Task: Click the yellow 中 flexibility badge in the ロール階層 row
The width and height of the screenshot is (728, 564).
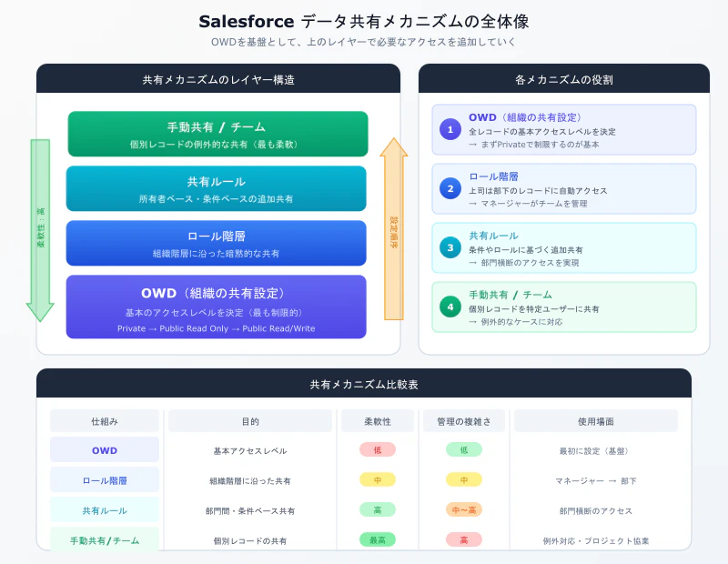Action: pyautogui.click(x=378, y=479)
